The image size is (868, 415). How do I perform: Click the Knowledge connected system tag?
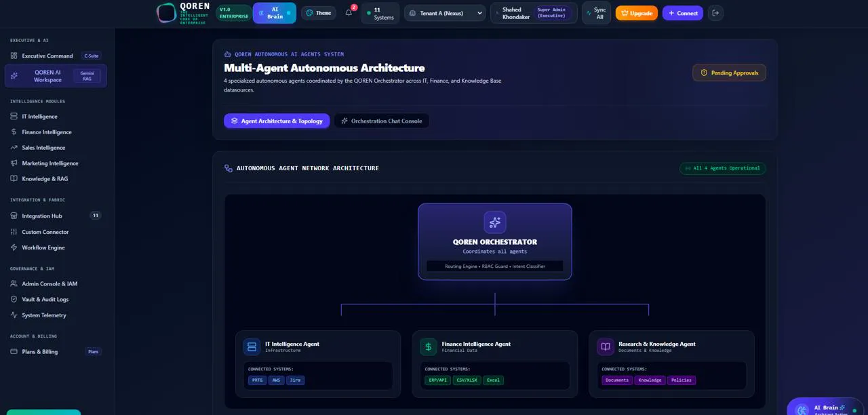(x=650, y=380)
